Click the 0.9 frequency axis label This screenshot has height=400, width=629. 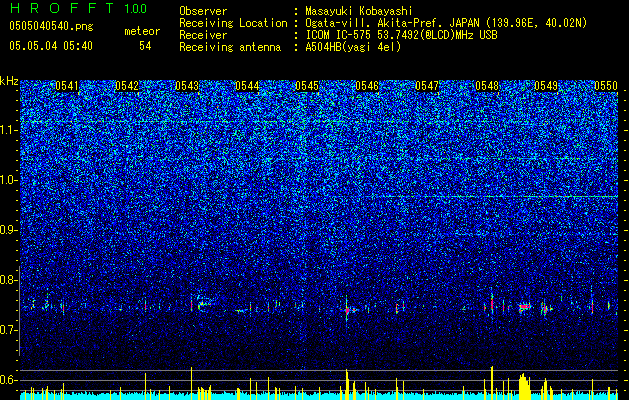8,230
